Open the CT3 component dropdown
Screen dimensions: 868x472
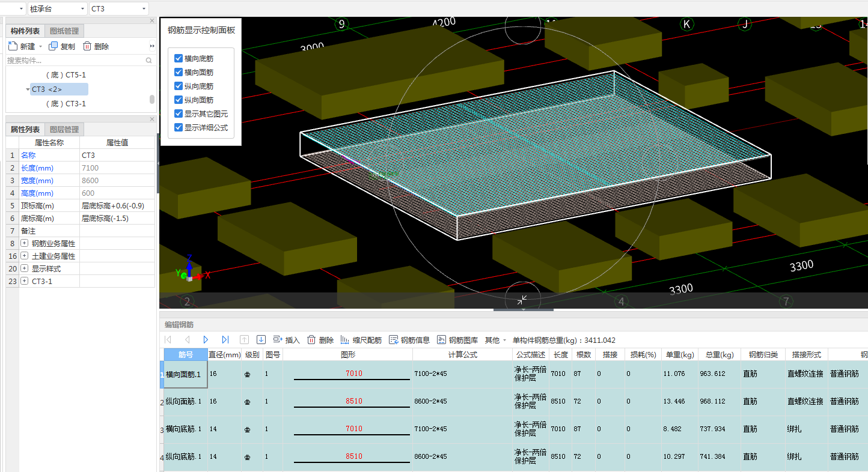(x=118, y=9)
